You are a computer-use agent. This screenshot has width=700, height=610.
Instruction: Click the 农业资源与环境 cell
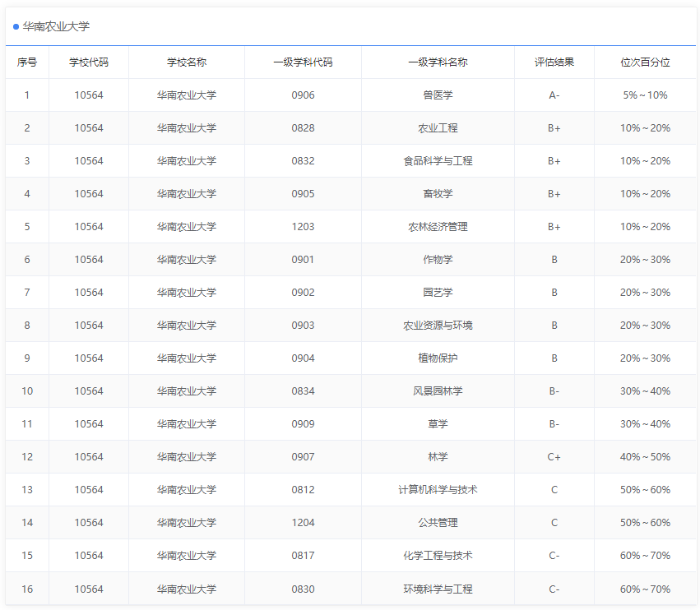[x=438, y=326]
